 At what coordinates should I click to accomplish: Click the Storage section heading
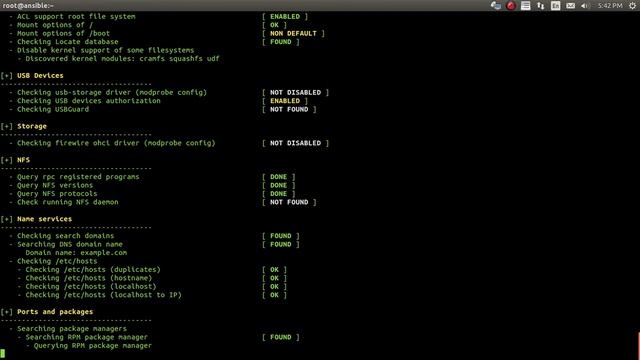pyautogui.click(x=32, y=126)
